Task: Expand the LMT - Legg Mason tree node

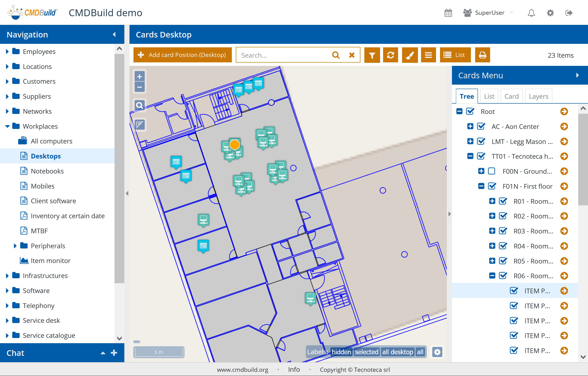Action: 470,142
